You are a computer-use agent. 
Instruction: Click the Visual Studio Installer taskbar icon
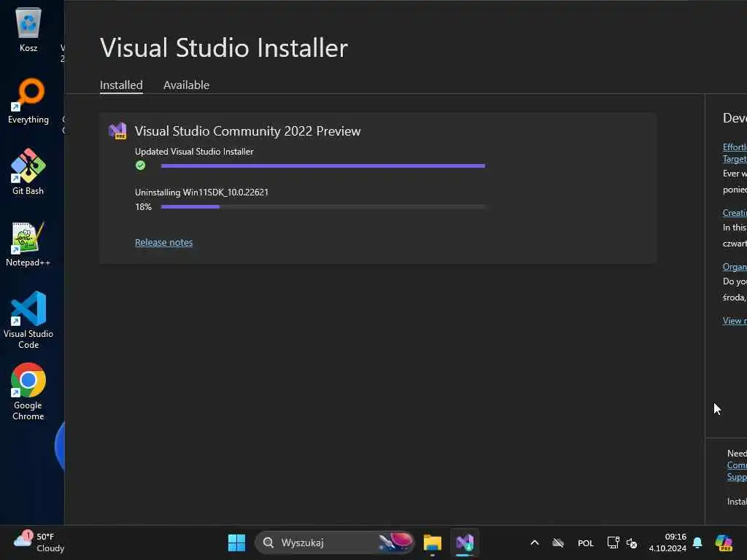[x=465, y=542]
